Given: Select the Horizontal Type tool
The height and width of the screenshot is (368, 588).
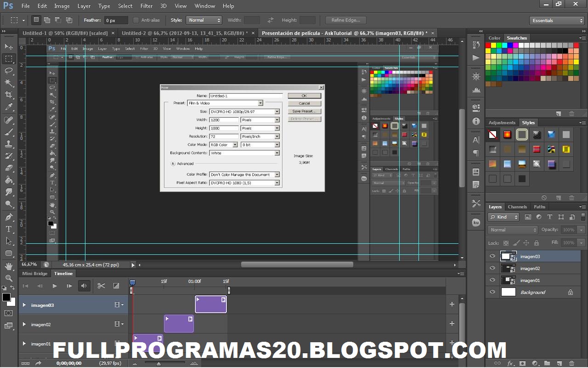Looking at the screenshot, I should pos(9,229).
